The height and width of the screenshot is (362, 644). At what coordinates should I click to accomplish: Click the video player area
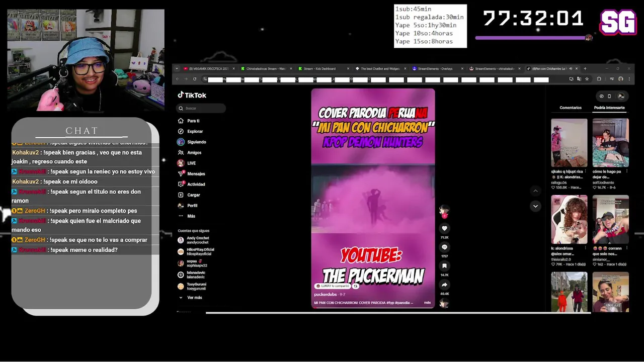click(x=373, y=198)
